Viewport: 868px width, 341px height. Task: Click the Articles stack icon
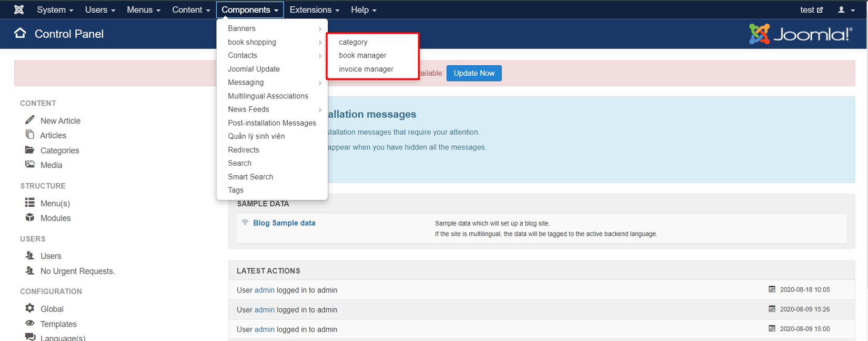coord(30,135)
